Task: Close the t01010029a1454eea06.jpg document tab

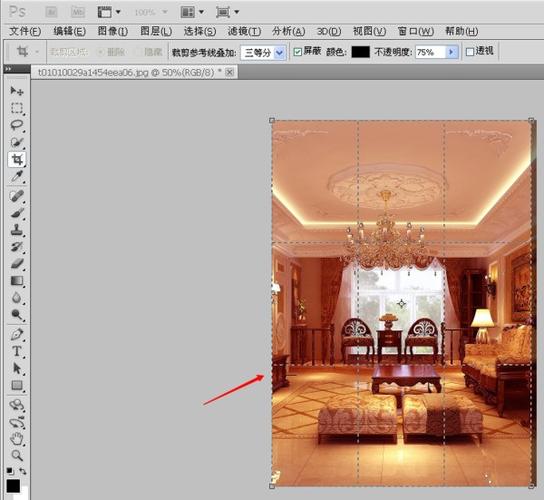Action: 229,72
